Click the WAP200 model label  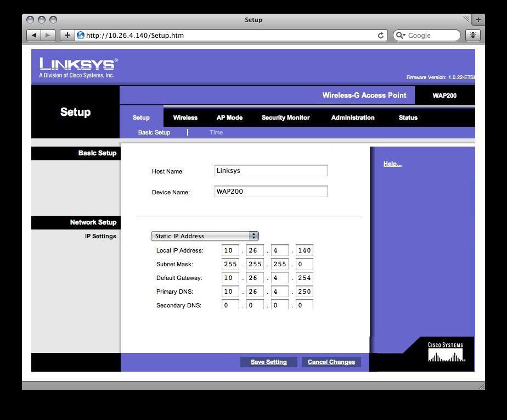pos(444,96)
